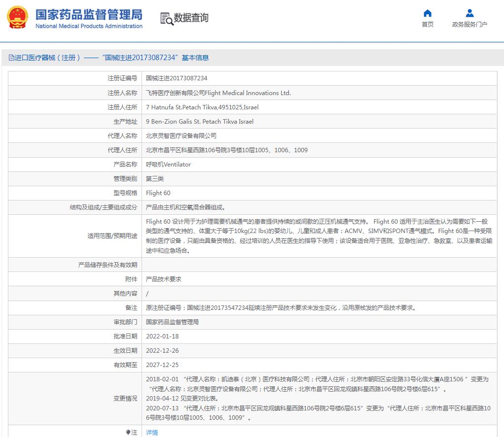Open the 详情 link
Screen dimensions: 504x437
(152, 432)
